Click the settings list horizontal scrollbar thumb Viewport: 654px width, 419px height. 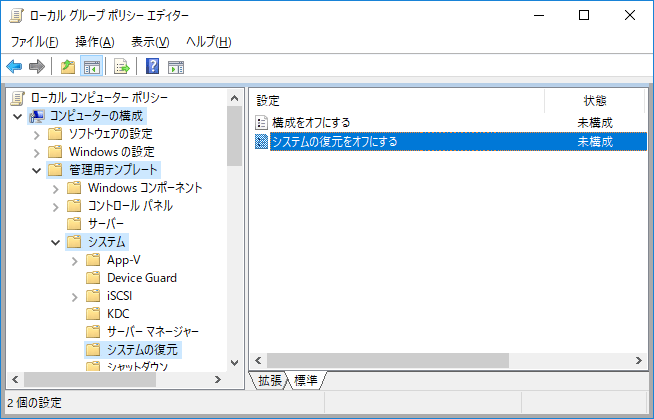(388, 360)
